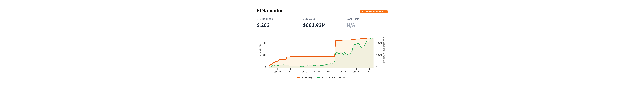Click the Jul '25 x-axis label
This screenshot has height=90, width=644.
point(369,72)
